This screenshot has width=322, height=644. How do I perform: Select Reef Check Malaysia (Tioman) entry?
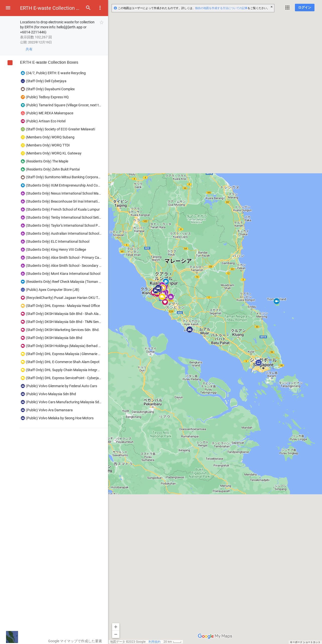(x=61, y=282)
